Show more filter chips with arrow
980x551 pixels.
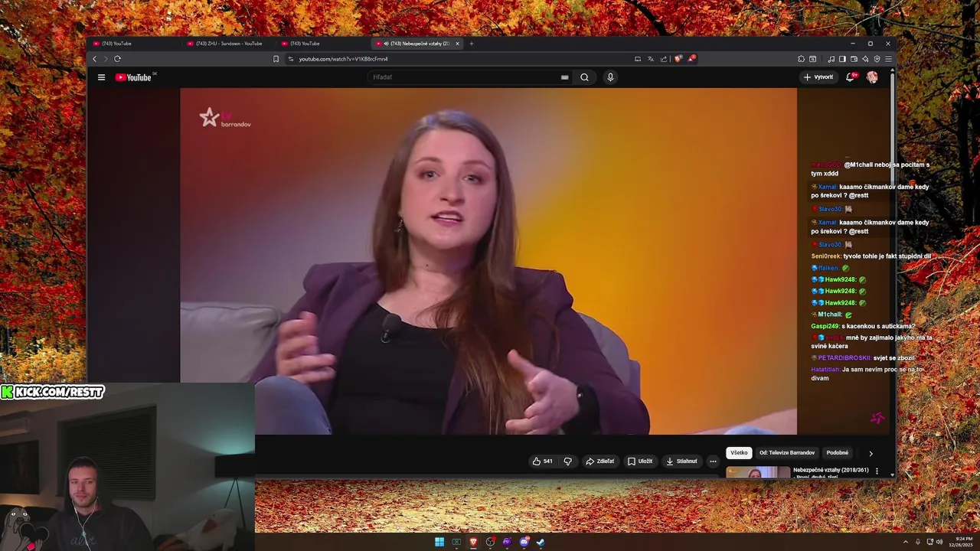(871, 453)
